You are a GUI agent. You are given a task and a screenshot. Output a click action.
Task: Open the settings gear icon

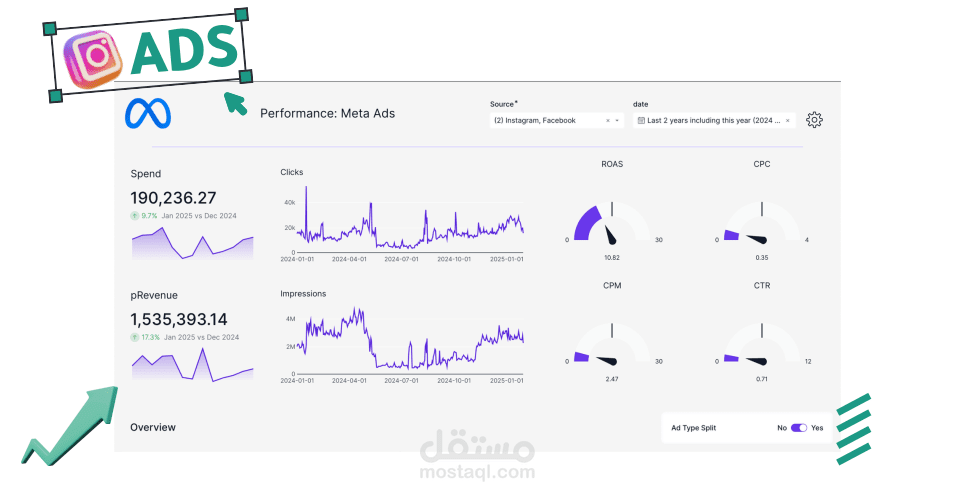click(814, 120)
